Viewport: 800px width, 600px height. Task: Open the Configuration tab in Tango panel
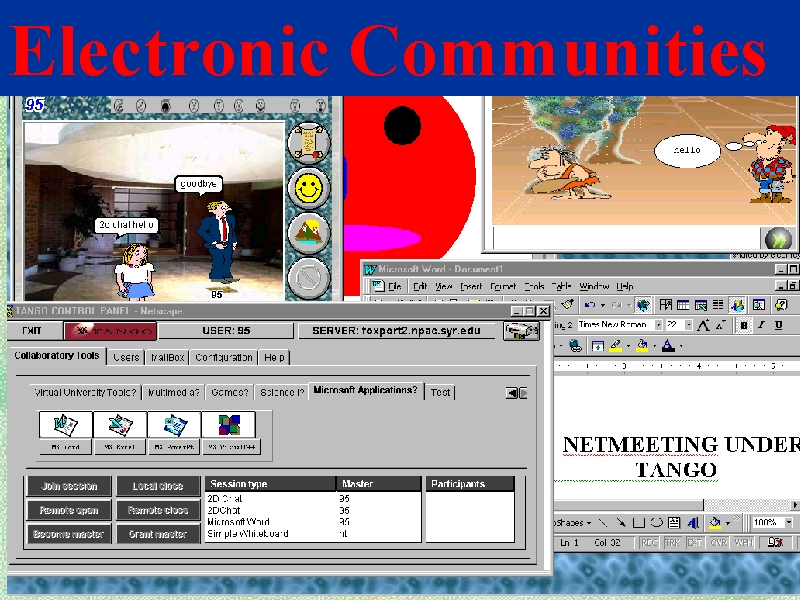pos(224,357)
